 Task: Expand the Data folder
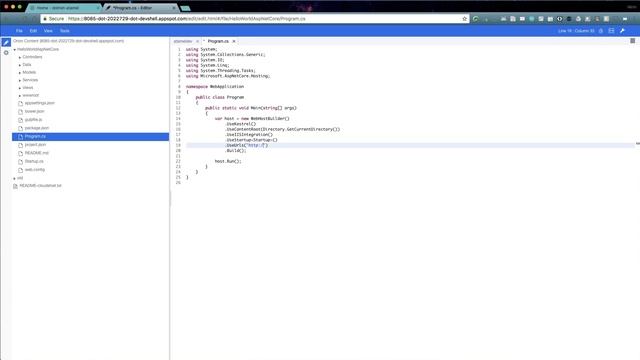[20, 65]
